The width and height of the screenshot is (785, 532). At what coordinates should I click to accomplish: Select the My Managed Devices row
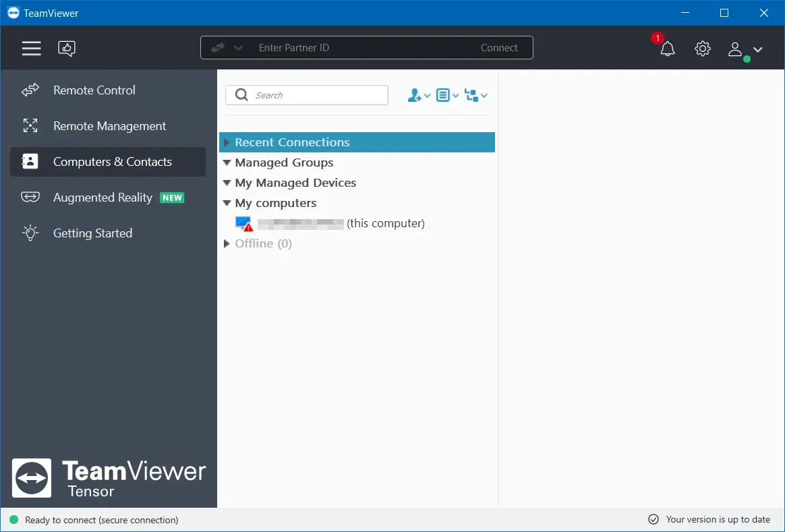357,183
